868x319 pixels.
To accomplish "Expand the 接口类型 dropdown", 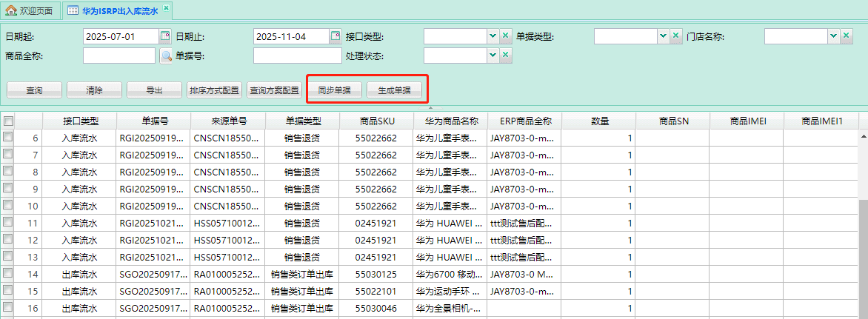I will 493,36.
